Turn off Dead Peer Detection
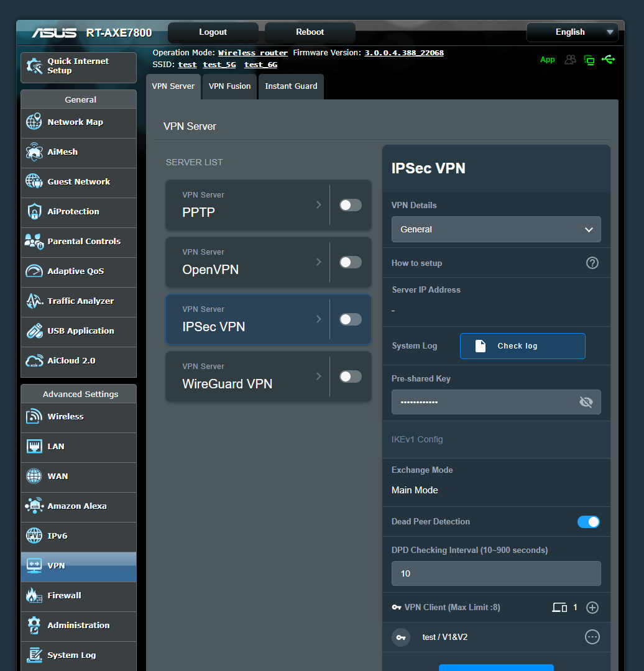The width and height of the screenshot is (644, 671). (x=588, y=522)
